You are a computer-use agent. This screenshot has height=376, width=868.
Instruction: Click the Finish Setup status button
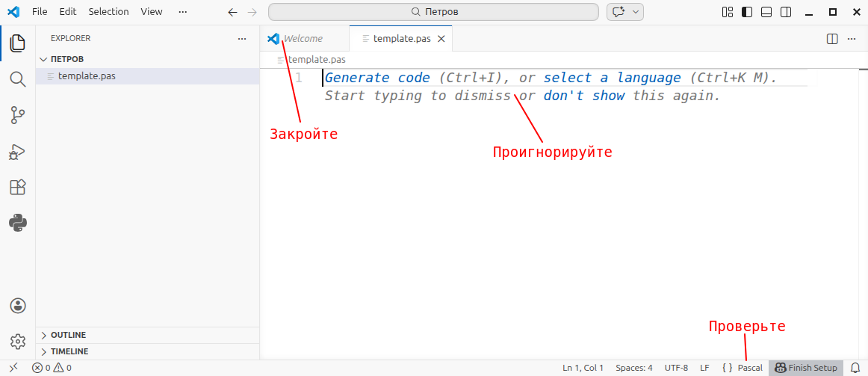806,368
